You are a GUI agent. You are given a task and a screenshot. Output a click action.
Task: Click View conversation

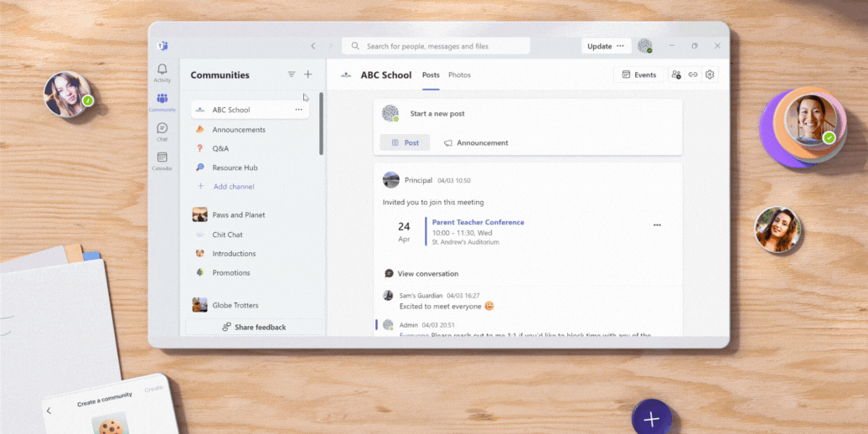tap(421, 273)
